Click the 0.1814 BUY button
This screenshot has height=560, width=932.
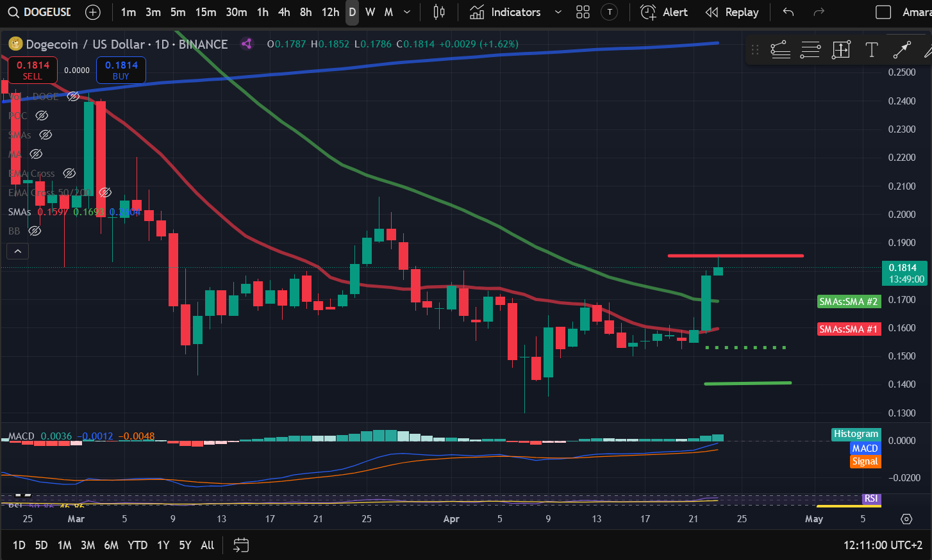click(121, 70)
